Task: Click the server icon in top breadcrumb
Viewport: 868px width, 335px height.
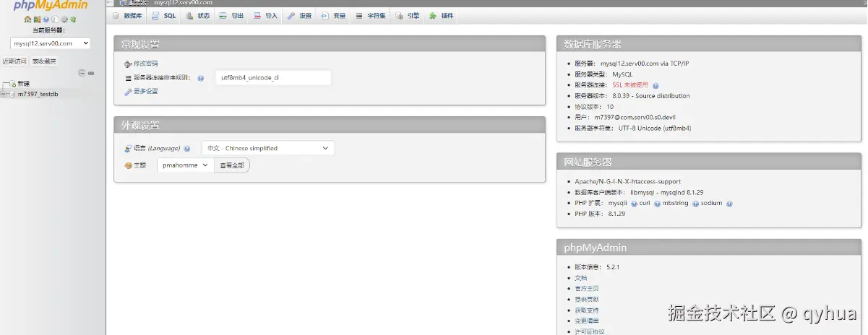Action: [x=123, y=2]
